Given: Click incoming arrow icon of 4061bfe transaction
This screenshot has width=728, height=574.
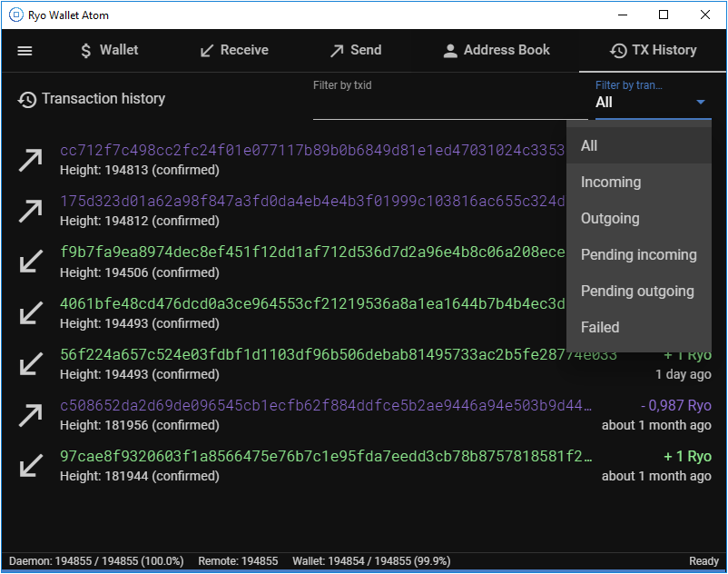Looking at the screenshot, I should tap(31, 312).
